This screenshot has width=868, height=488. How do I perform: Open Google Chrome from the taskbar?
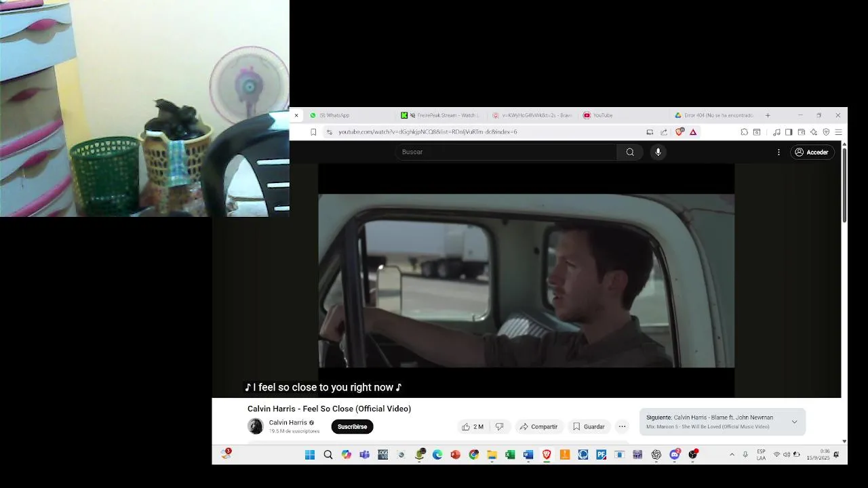click(x=474, y=455)
